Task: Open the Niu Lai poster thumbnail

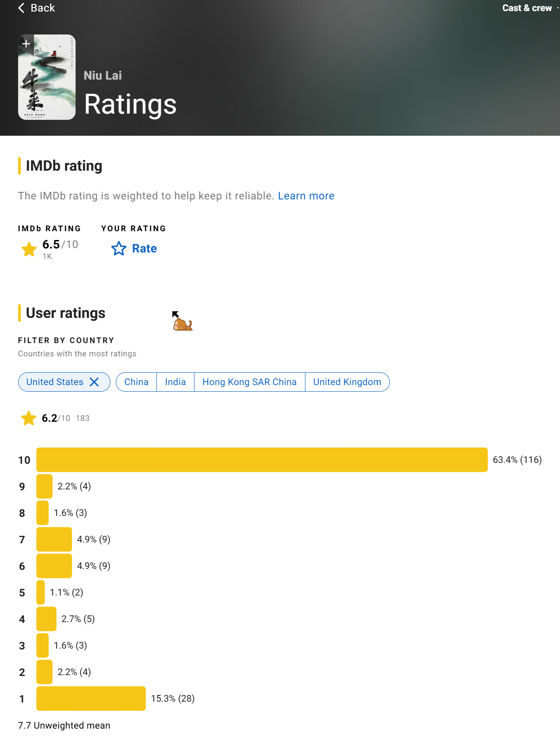Action: (x=47, y=77)
